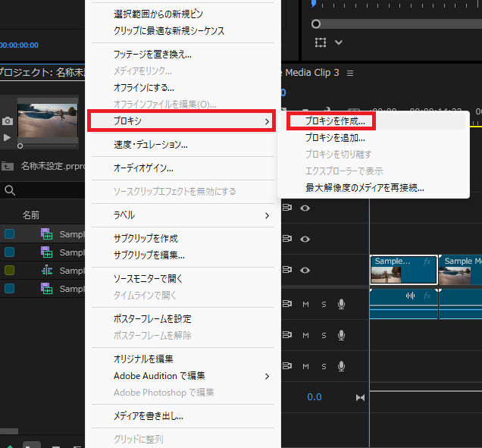Select プロキシを作成... from the submenu
The image size is (482, 448).
pyautogui.click(x=334, y=121)
